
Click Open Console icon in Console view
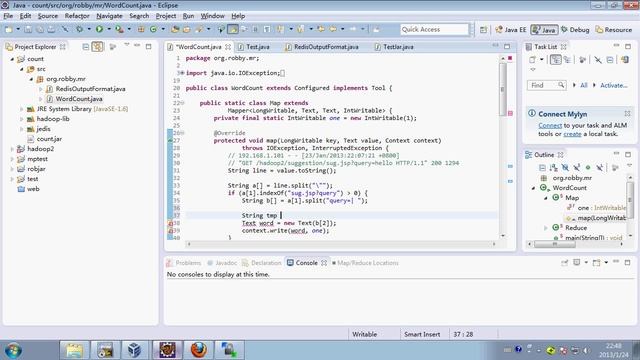click(596, 262)
